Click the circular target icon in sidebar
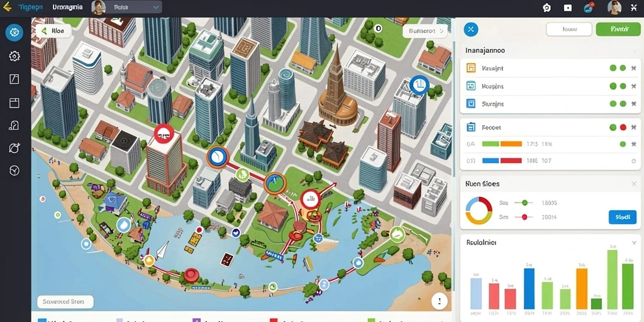644x322 pixels. (14, 148)
